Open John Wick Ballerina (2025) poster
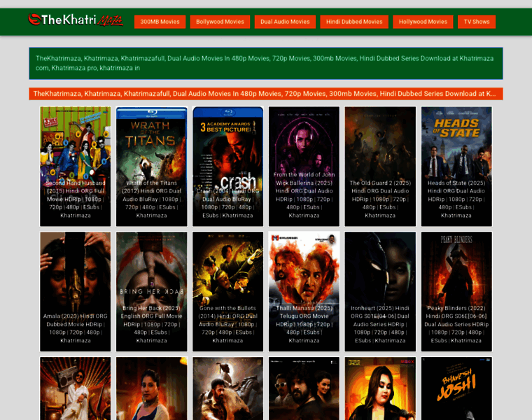532x420 pixels. (x=304, y=166)
